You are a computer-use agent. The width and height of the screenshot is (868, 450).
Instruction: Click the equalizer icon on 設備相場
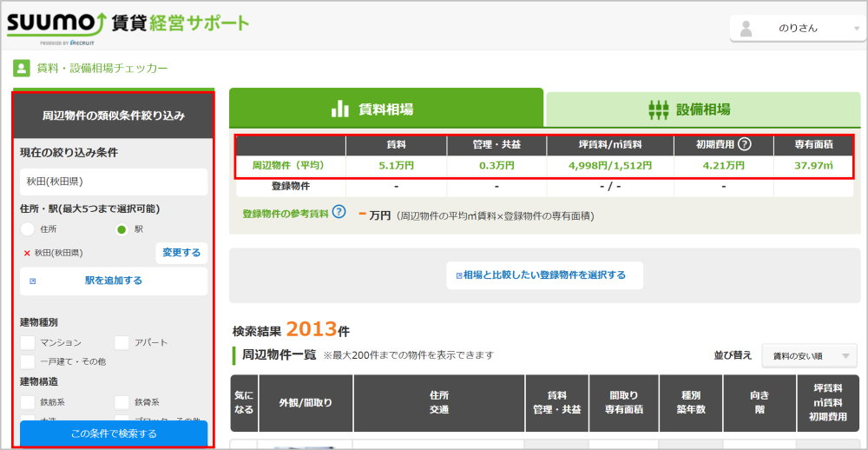pyautogui.click(x=660, y=109)
